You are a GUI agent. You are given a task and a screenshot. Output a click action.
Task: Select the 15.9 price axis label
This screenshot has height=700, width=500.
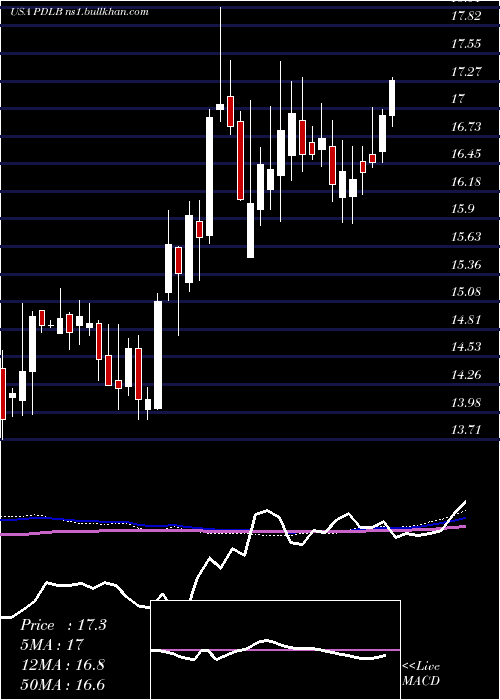click(x=463, y=209)
